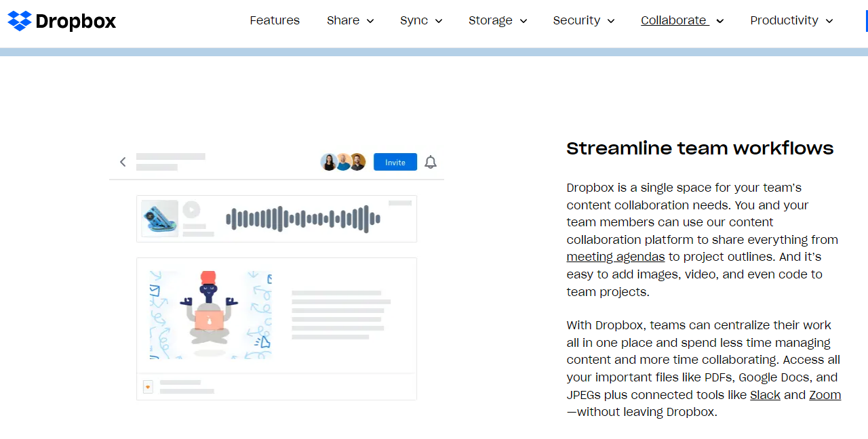Click the blue Invite button
The width and height of the screenshot is (868, 439).
(x=395, y=162)
